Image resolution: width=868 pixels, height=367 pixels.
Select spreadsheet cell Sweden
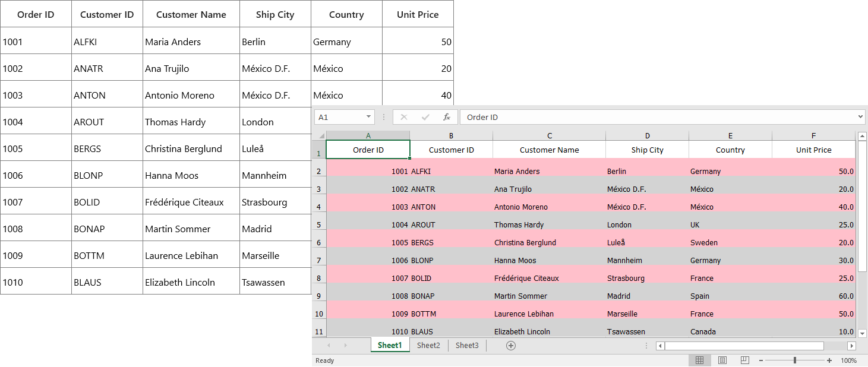[731, 239]
